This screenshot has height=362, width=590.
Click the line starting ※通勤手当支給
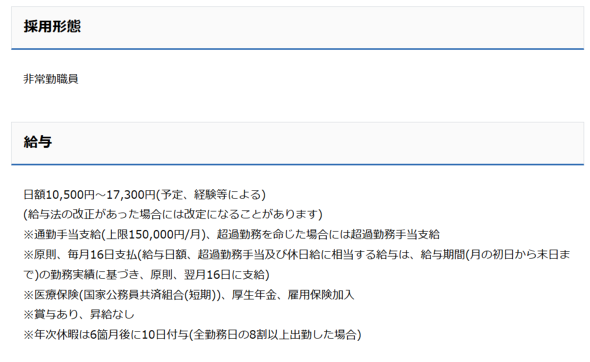click(x=231, y=234)
